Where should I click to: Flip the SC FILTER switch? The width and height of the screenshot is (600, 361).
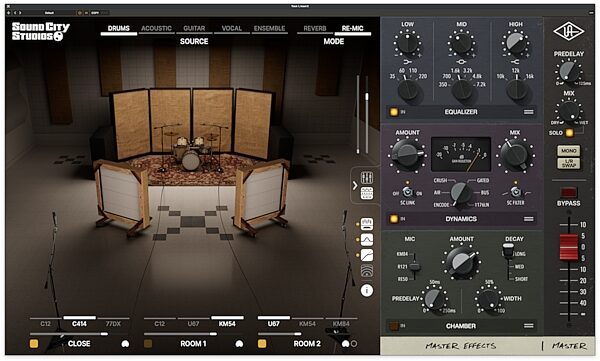pyautogui.click(x=515, y=192)
